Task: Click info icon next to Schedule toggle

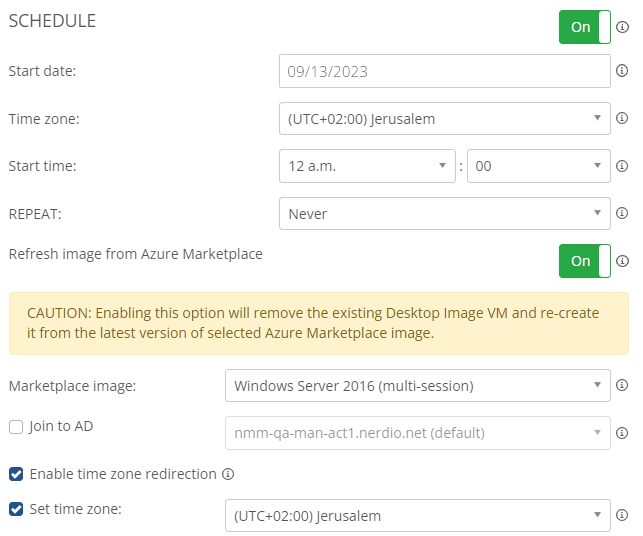Action: tap(622, 27)
